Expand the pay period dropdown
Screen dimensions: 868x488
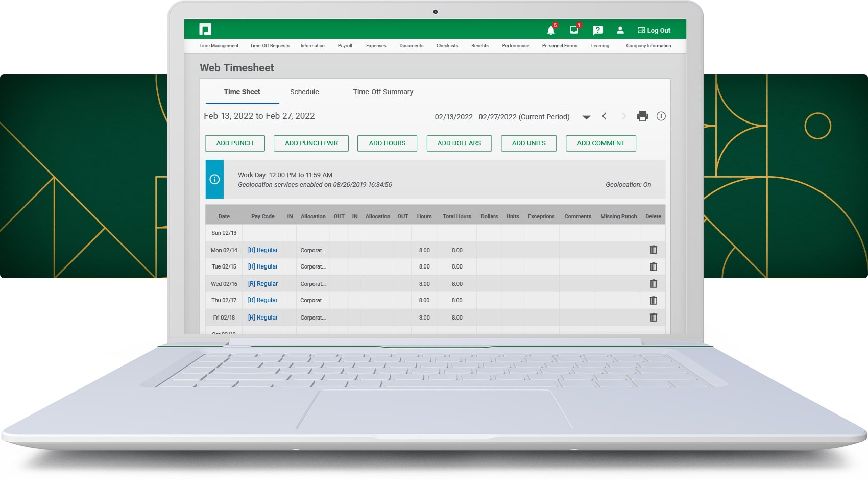point(586,117)
